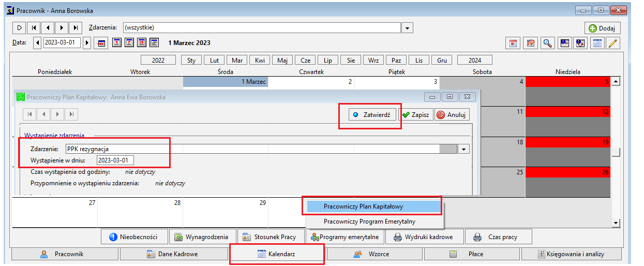Click the pencil edit icon

613,43
